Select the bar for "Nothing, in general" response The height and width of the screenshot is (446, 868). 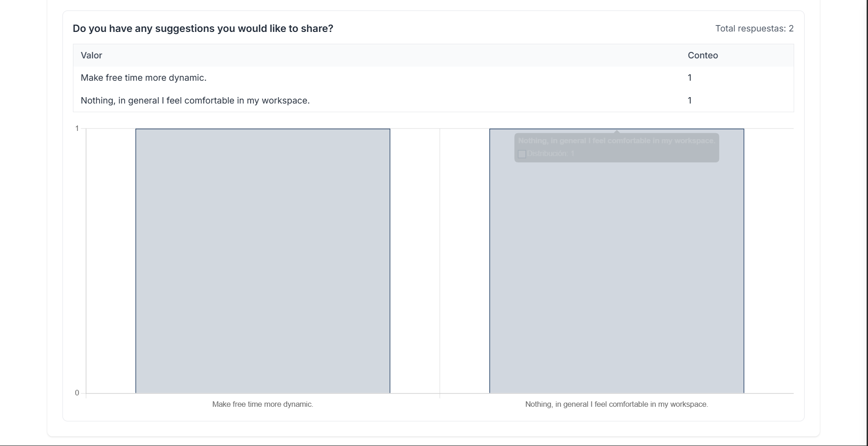[x=616, y=274]
